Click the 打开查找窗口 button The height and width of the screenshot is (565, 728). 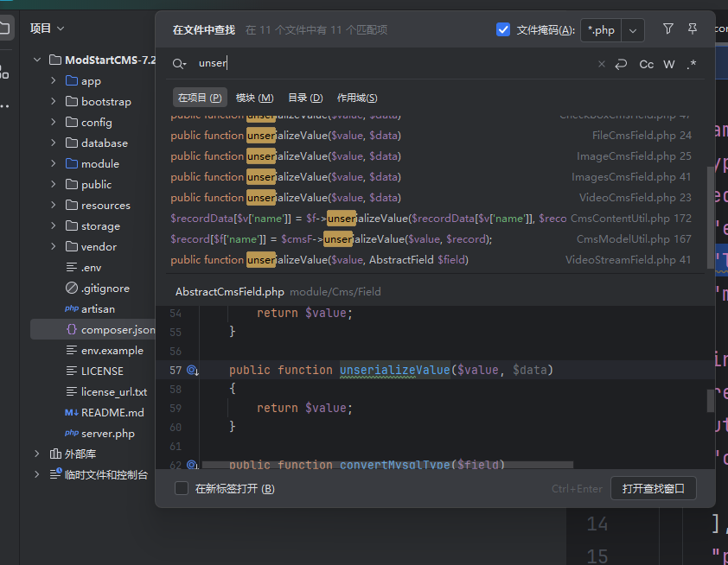pyautogui.click(x=653, y=488)
